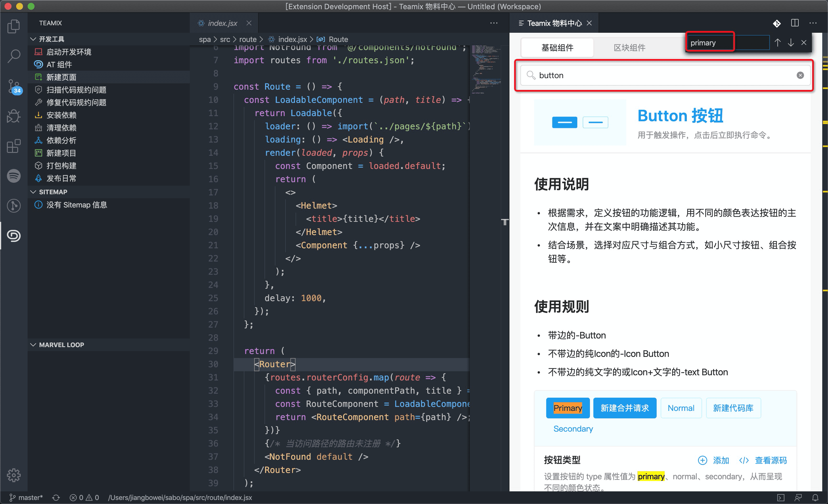Click the Button 按钮 preview thumbnail
The image size is (828, 504).
[580, 122]
